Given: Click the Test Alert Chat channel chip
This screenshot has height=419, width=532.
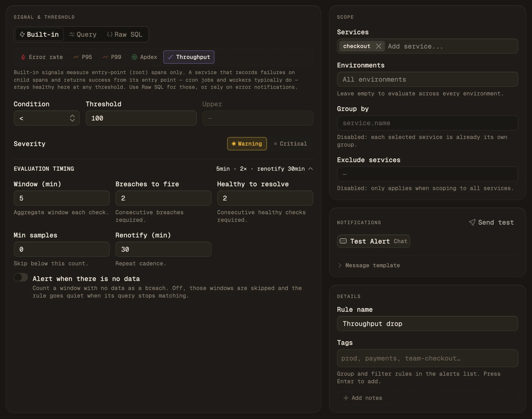Looking at the screenshot, I should point(373,241).
